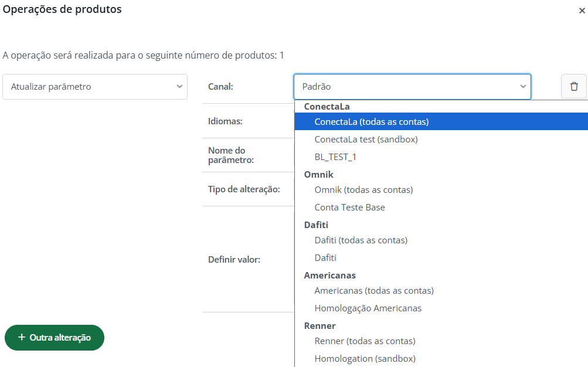Close the product operations dialog
588x367 pixels.
[x=582, y=11]
